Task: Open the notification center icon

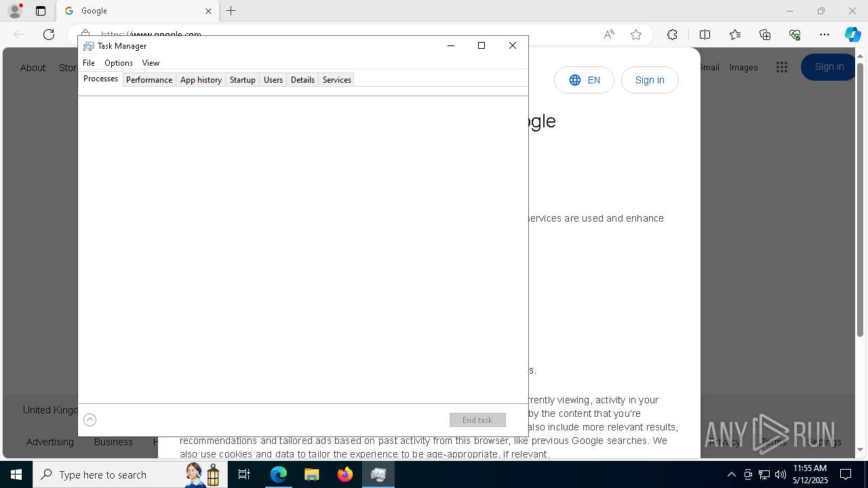Action: click(846, 474)
